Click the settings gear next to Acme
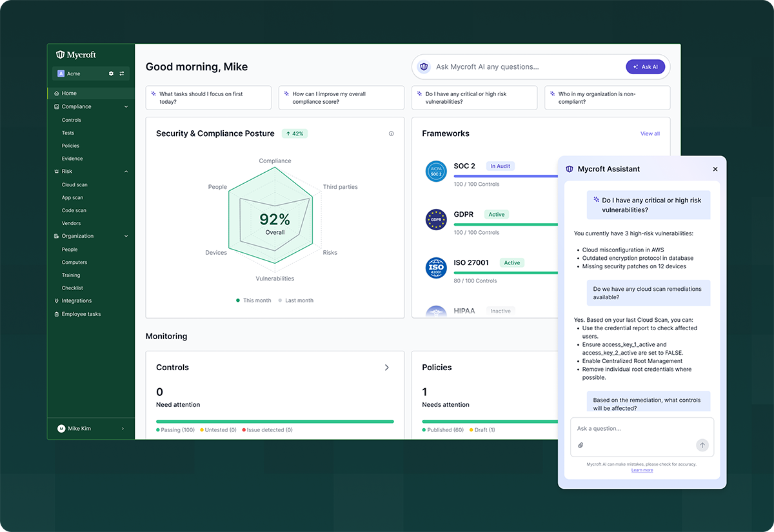Screen dimensions: 774x532 [111, 74]
